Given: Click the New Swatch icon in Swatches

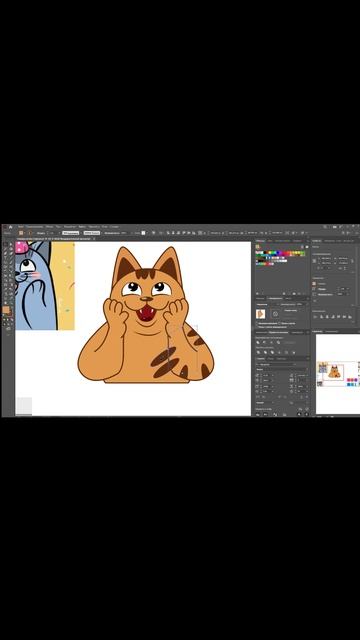Looking at the screenshot, I should point(299,293).
